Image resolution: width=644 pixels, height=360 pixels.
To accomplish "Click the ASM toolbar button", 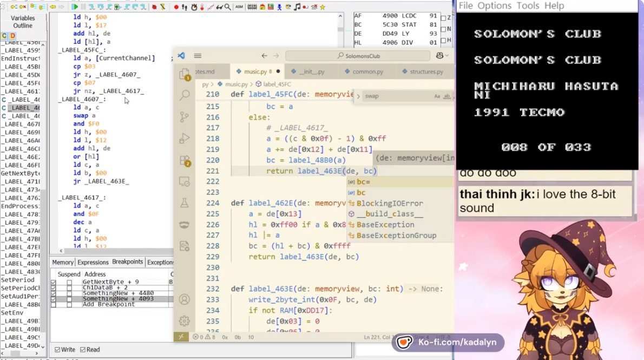I will coord(239,7).
